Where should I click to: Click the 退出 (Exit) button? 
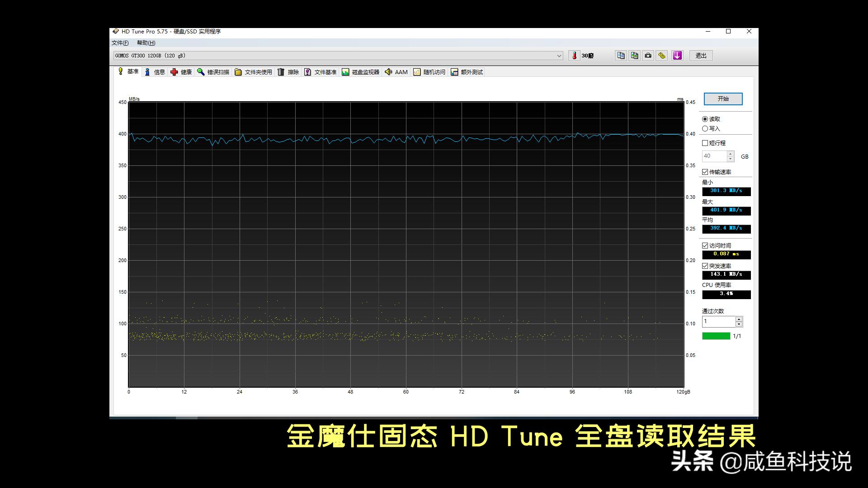(701, 55)
